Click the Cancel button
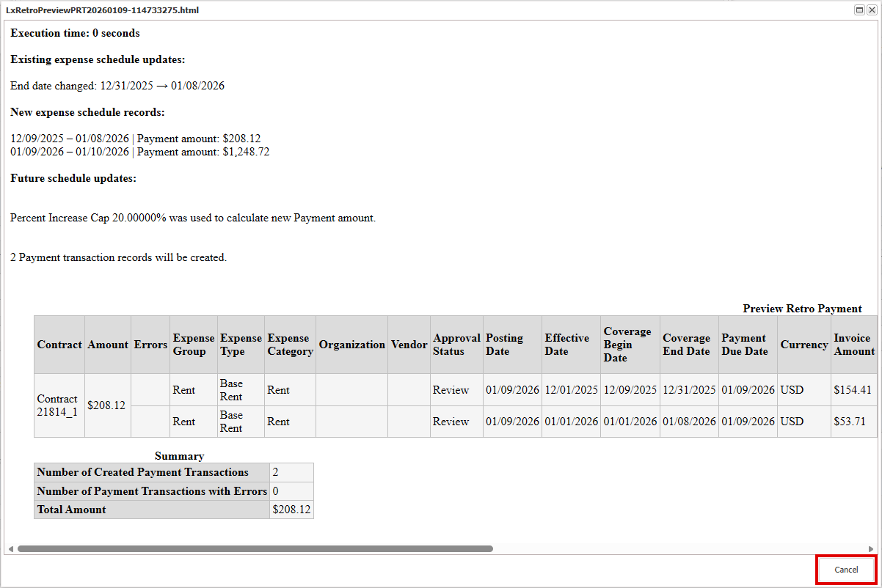This screenshot has width=882, height=588. coord(846,570)
